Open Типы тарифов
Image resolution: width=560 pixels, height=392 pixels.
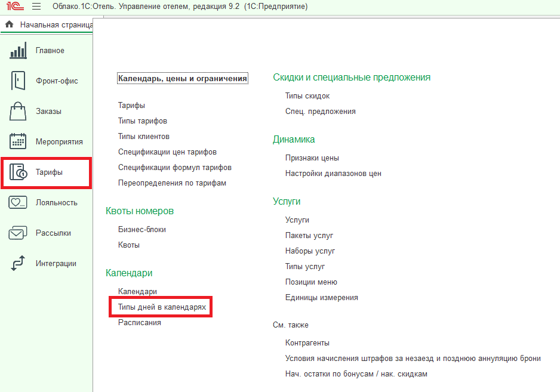(143, 121)
